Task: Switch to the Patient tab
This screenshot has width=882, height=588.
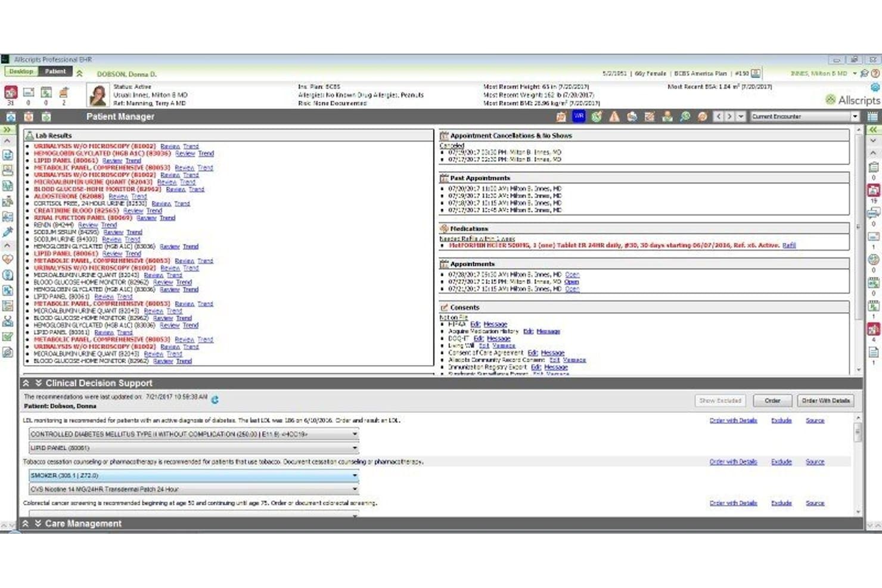Action: point(55,71)
